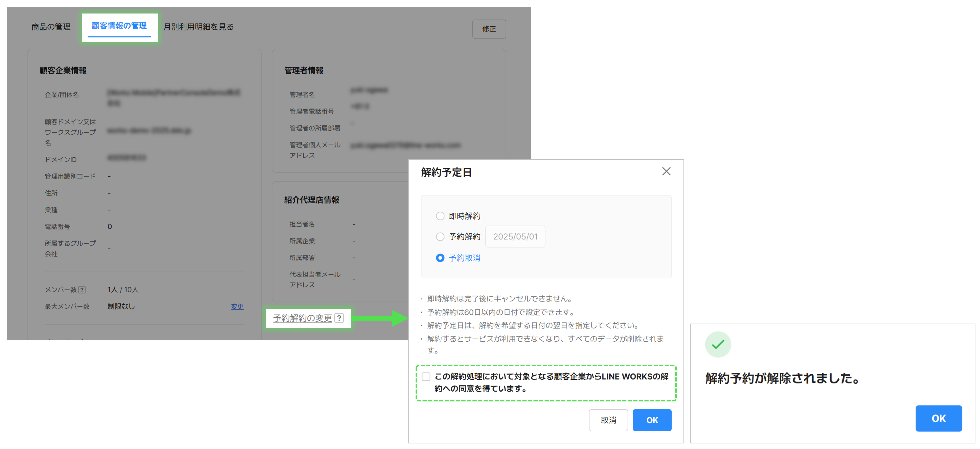
Task: Click the 修正 button
Action: 489,29
